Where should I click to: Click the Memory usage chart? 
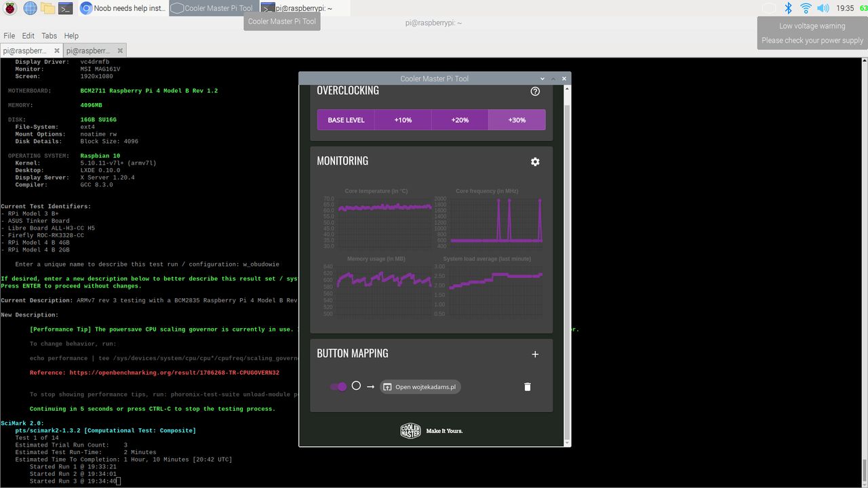coord(376,286)
